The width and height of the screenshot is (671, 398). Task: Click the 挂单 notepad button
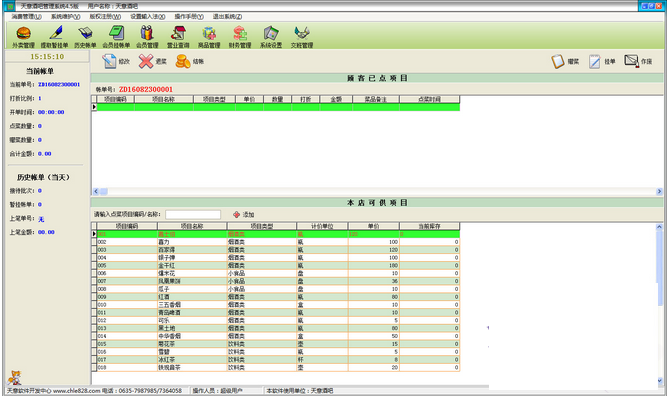(x=602, y=62)
